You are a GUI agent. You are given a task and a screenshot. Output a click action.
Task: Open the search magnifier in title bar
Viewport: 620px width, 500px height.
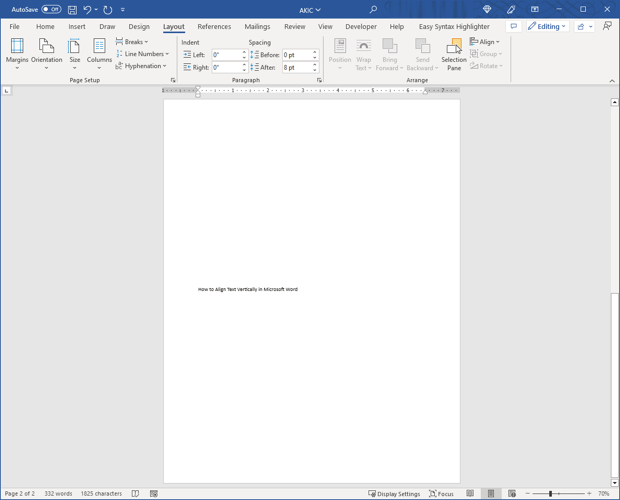pos(373,10)
